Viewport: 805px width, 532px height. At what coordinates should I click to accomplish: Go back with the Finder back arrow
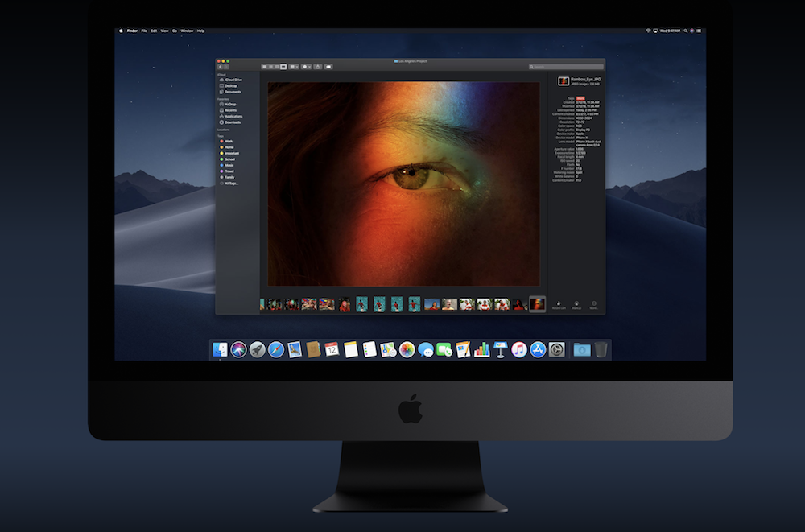(221, 67)
